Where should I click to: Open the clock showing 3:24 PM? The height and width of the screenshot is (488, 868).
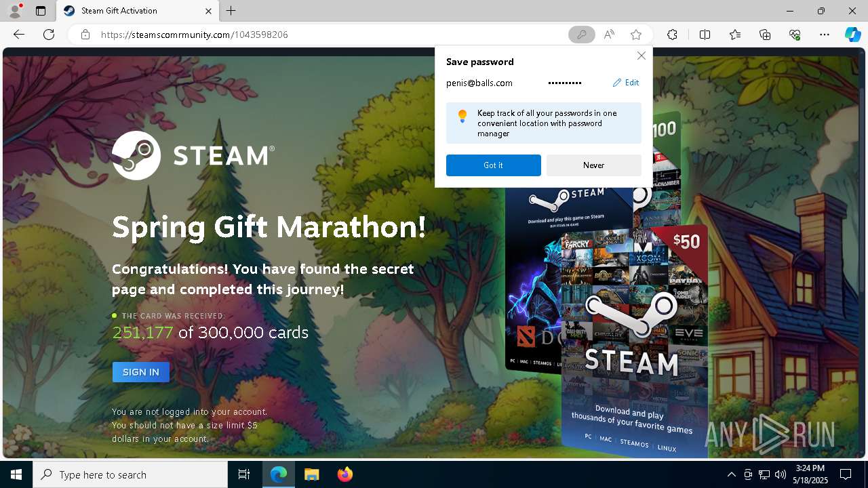pyautogui.click(x=810, y=474)
